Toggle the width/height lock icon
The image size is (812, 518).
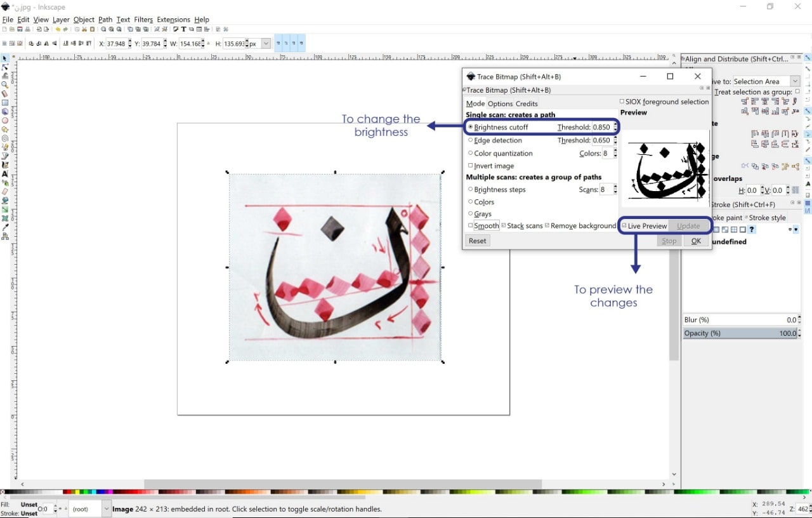point(208,44)
